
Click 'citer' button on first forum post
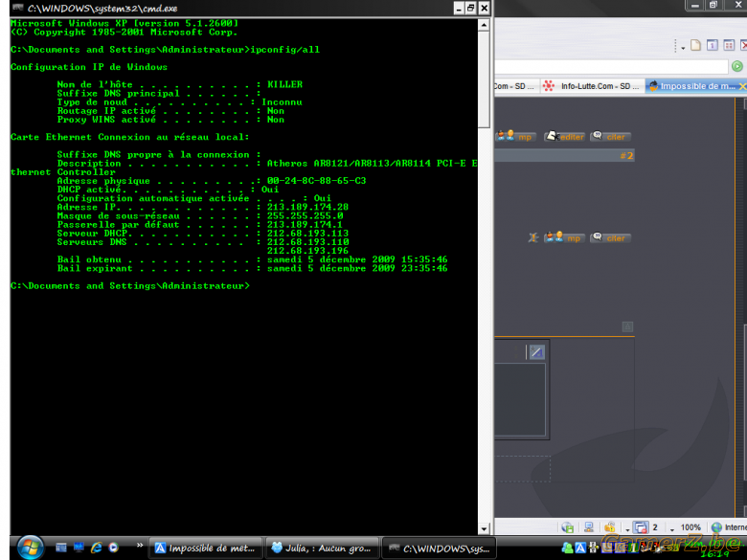coord(610,137)
